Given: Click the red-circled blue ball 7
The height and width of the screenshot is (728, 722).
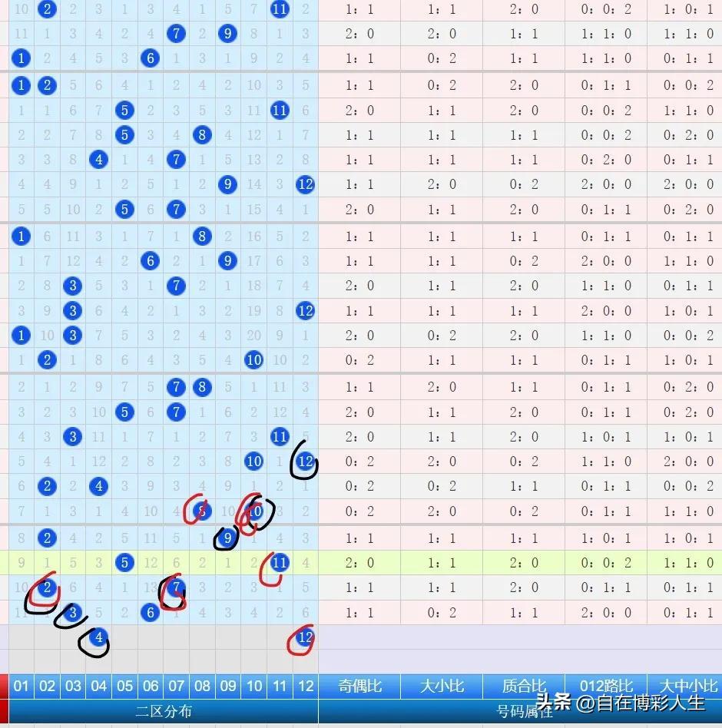Looking at the screenshot, I should pos(176,587).
